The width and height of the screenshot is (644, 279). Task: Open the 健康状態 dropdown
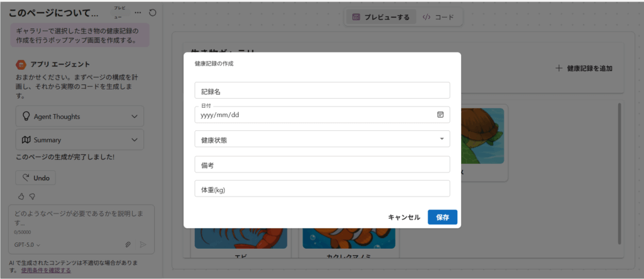(x=322, y=139)
